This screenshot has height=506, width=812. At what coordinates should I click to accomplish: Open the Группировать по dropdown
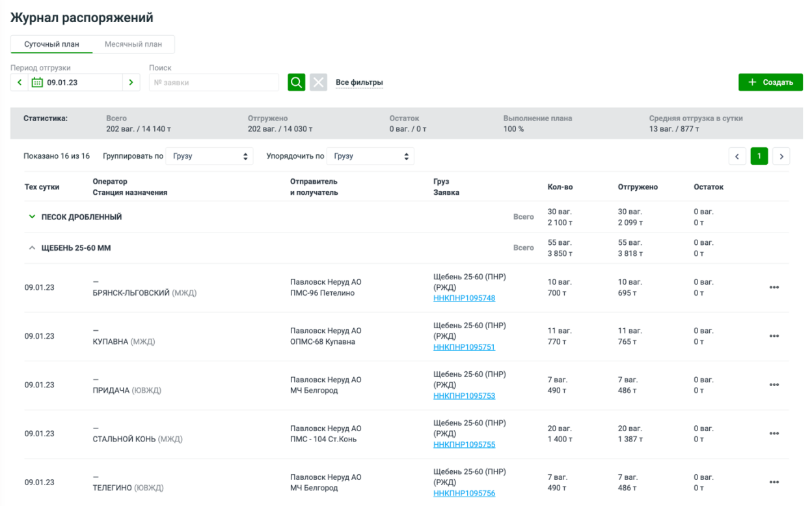[209, 156]
